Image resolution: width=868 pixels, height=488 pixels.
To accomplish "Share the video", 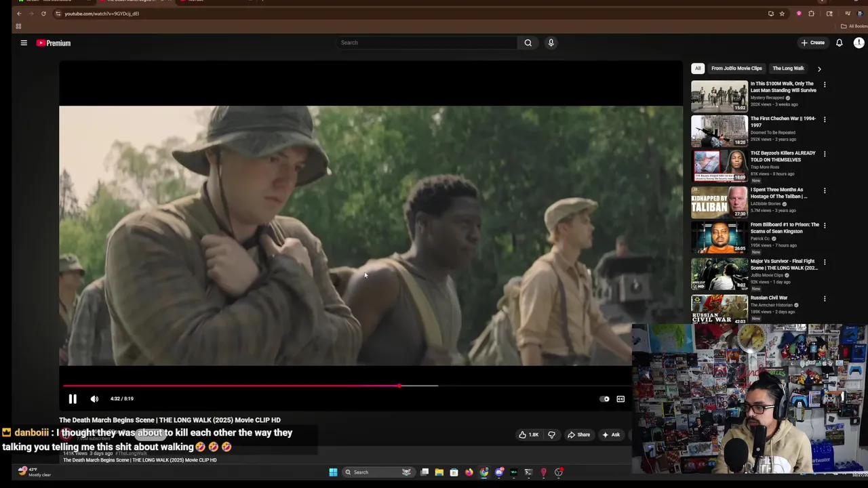I will 578,434.
